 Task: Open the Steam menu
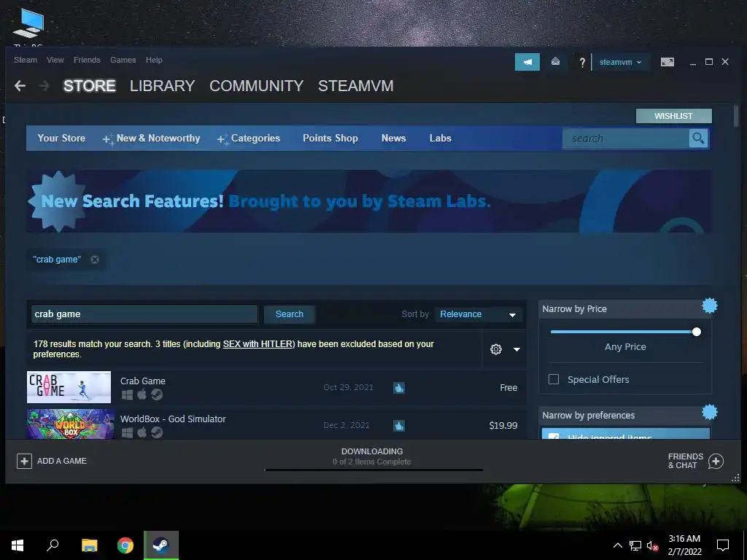pyautogui.click(x=26, y=60)
